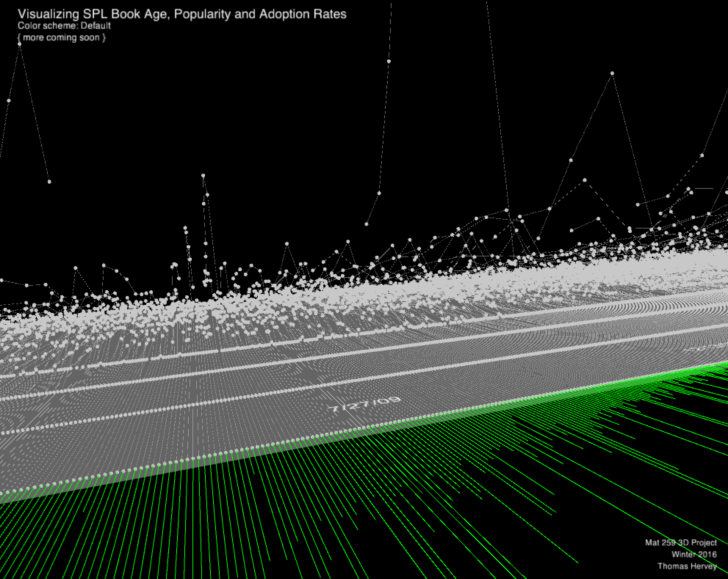Image resolution: width=728 pixels, height=579 pixels.
Task: Click "Adoption Rates" in the title
Action: click(303, 14)
